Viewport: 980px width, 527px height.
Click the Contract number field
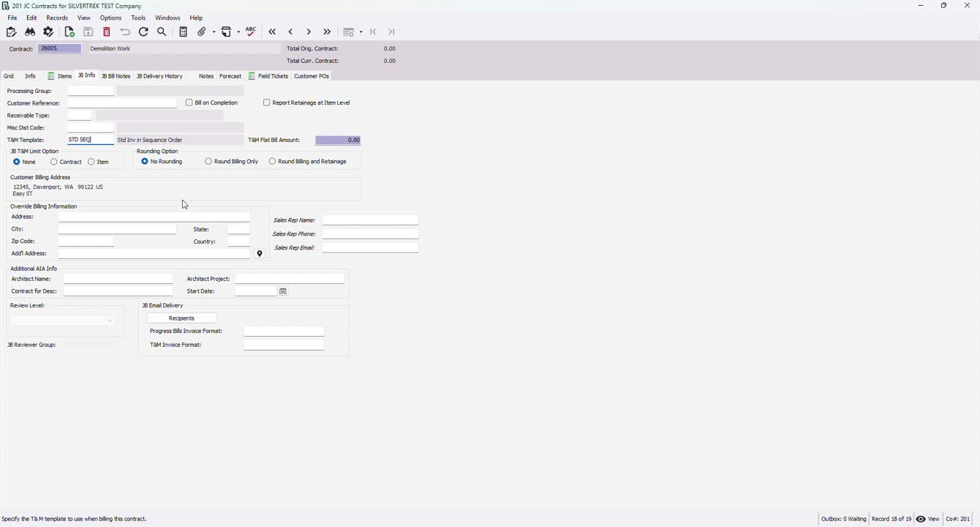click(x=59, y=48)
